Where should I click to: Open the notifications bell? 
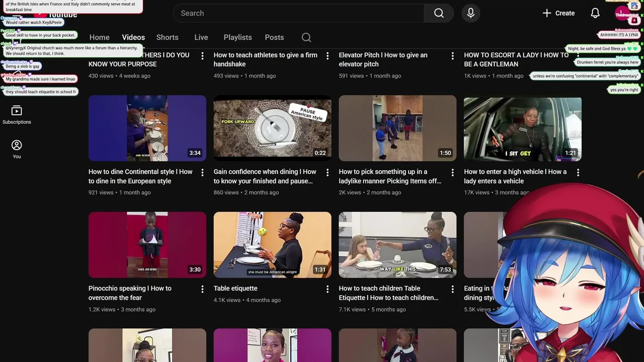click(x=595, y=13)
